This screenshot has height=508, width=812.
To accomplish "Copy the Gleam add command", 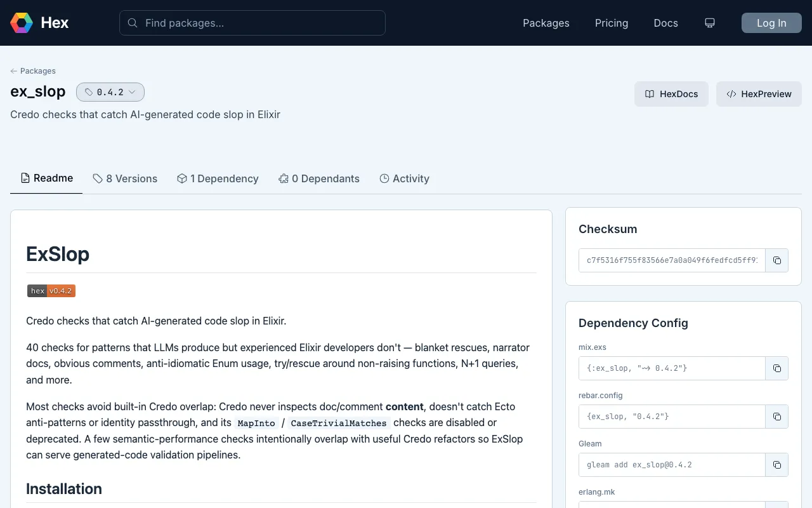I will point(777,465).
